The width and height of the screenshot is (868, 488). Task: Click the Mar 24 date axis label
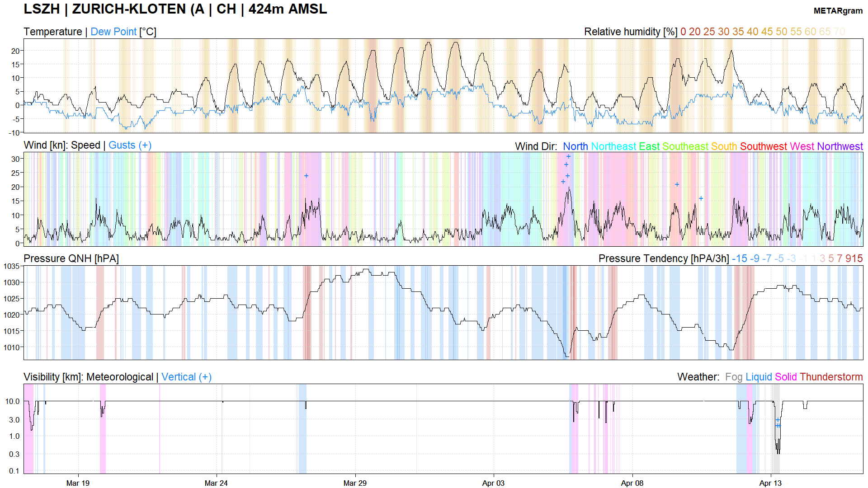point(216,483)
